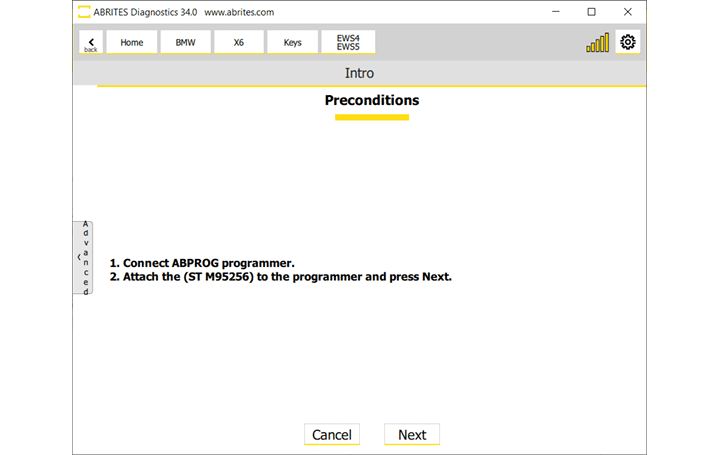
Task: Click the back arrow button
Action: 90,42
